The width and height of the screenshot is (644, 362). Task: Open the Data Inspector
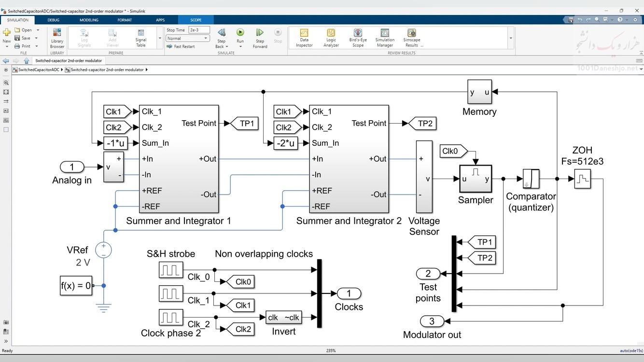point(304,38)
